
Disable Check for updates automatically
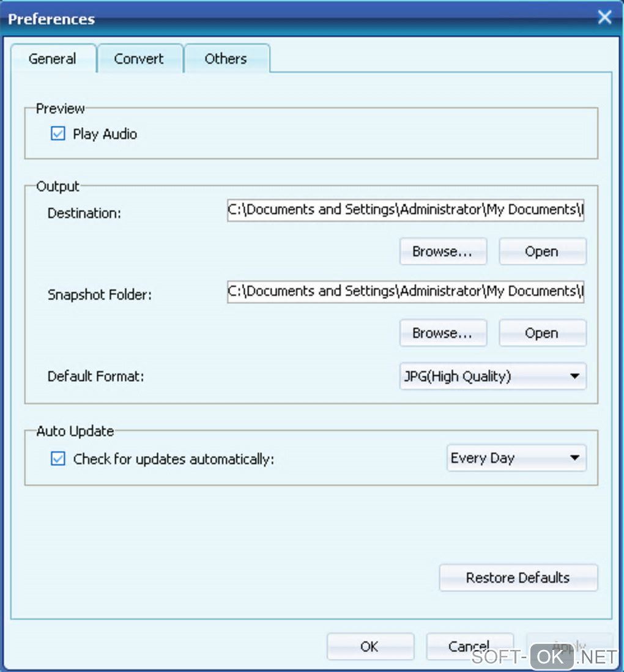tap(58, 459)
